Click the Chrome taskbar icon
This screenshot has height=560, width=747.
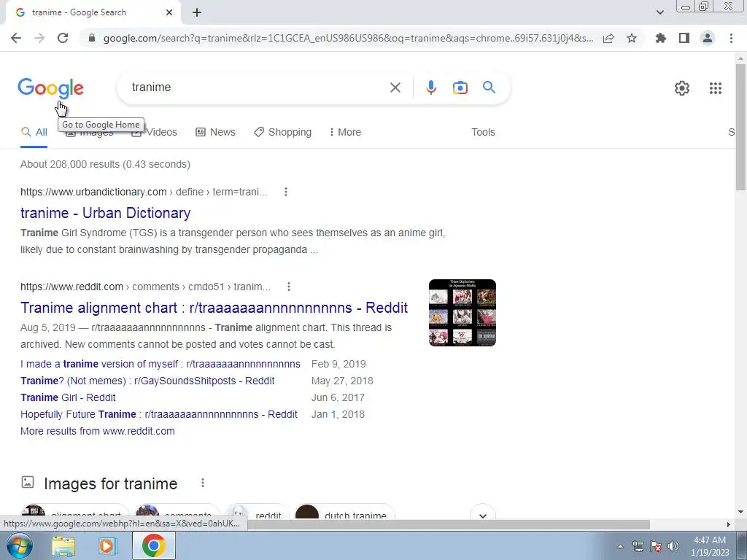click(x=153, y=545)
